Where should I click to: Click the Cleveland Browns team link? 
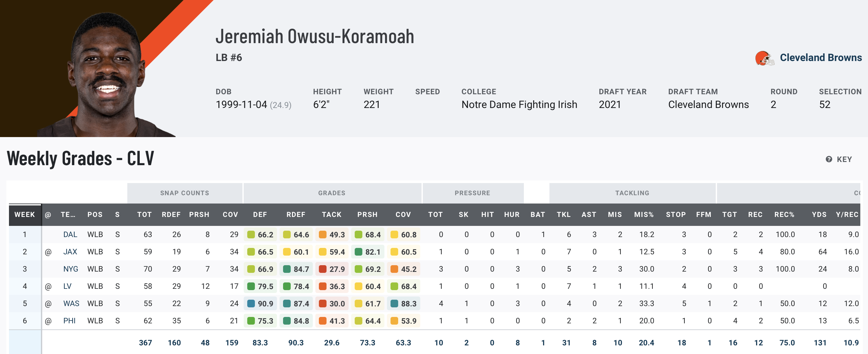[820, 58]
